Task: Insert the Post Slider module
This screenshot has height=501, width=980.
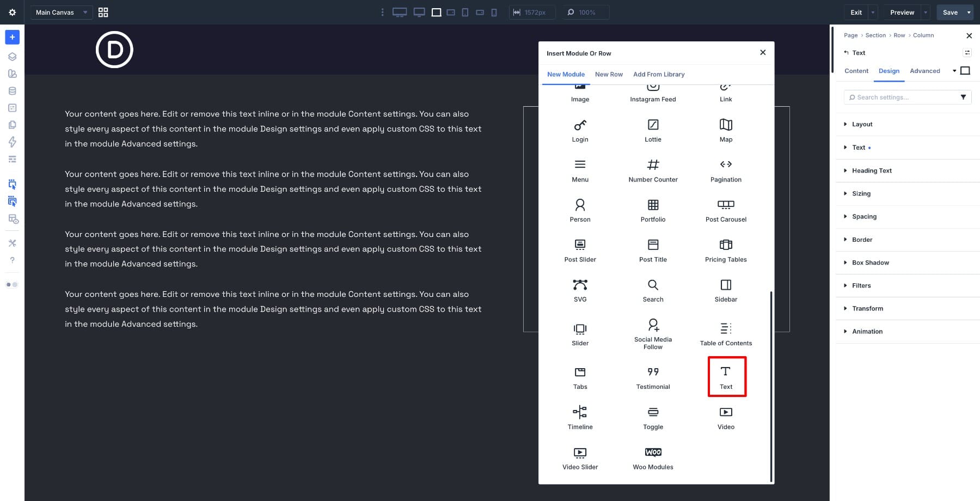Action: tap(580, 250)
